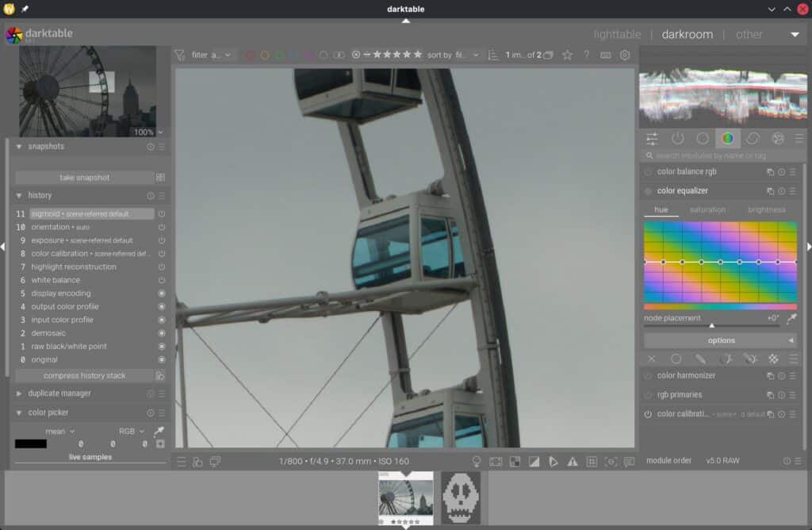
Task: Select the drawn mask pencil icon
Action: (x=700, y=359)
